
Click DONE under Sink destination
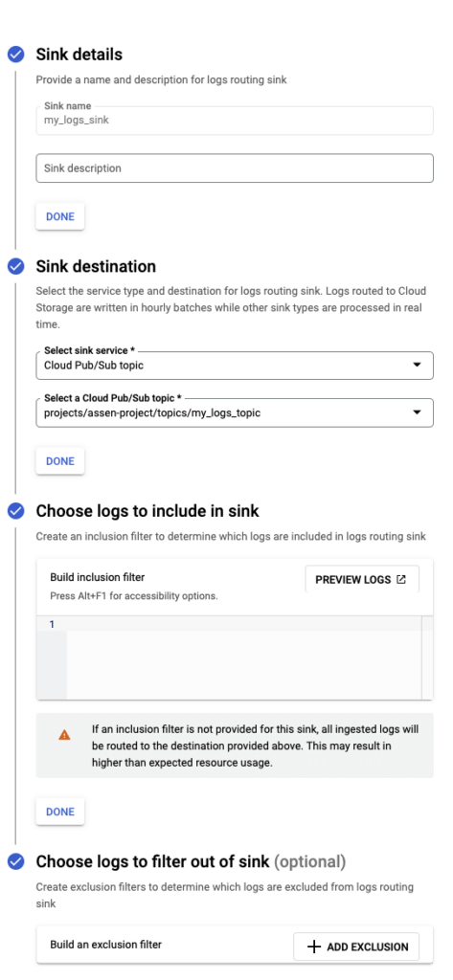60,460
